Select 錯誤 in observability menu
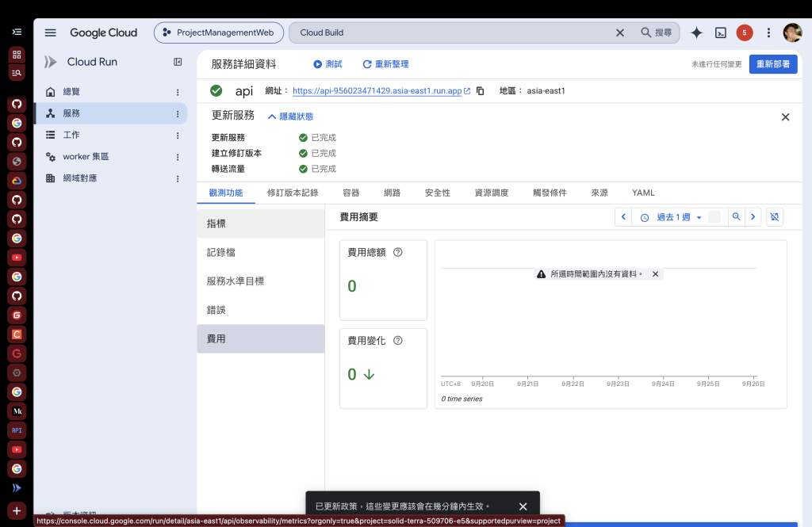Viewport: 812px width, 527px height. click(x=260, y=310)
